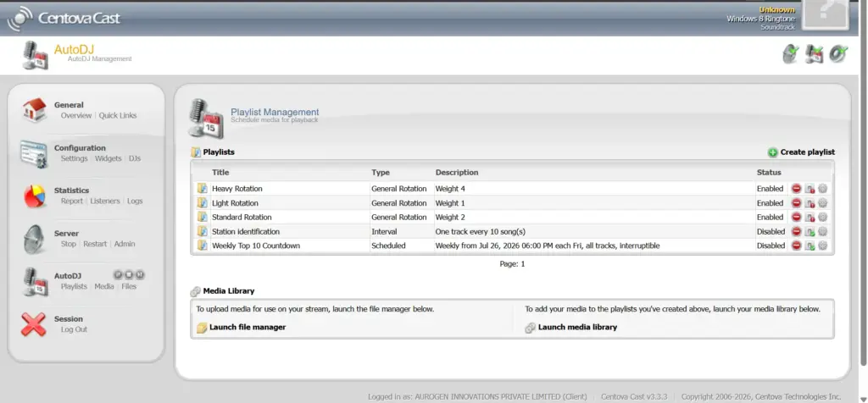Start AutoDJ with the sidebar play button
The height and width of the screenshot is (403, 868).
(x=118, y=275)
